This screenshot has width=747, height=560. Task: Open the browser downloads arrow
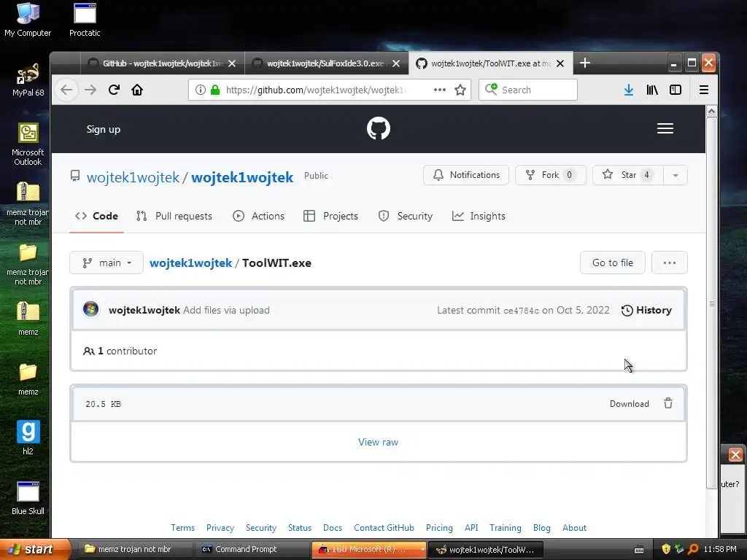(629, 90)
